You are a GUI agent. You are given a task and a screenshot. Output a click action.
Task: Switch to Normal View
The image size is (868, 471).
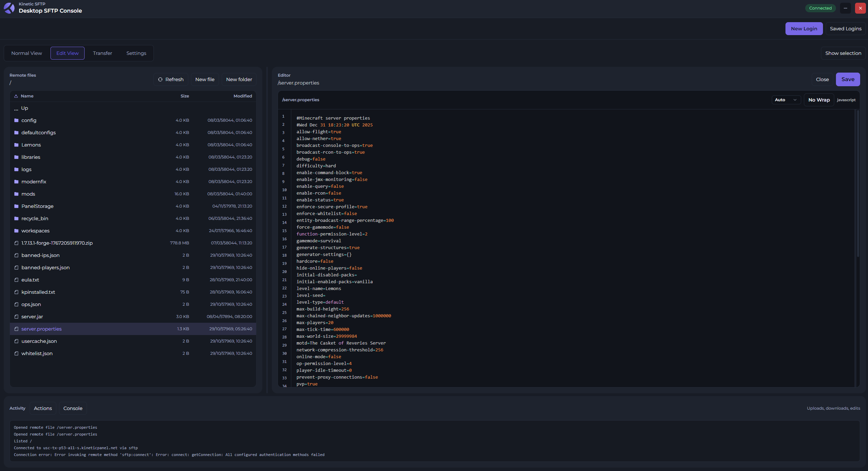pos(26,53)
